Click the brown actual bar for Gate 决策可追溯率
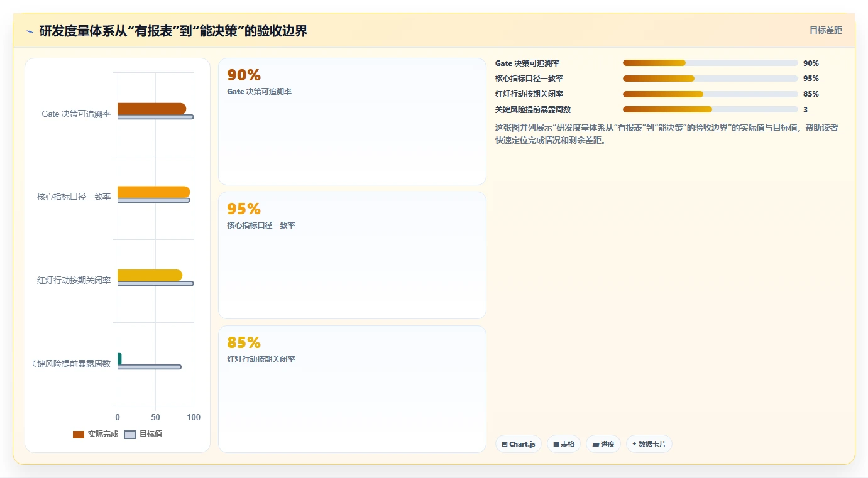 tap(151, 109)
